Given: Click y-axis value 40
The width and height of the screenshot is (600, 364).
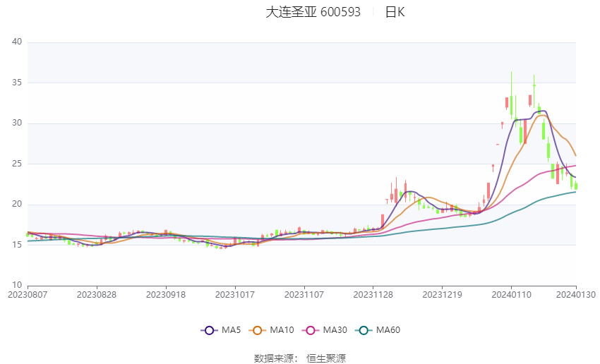Looking at the screenshot, I should pyautogui.click(x=17, y=42).
